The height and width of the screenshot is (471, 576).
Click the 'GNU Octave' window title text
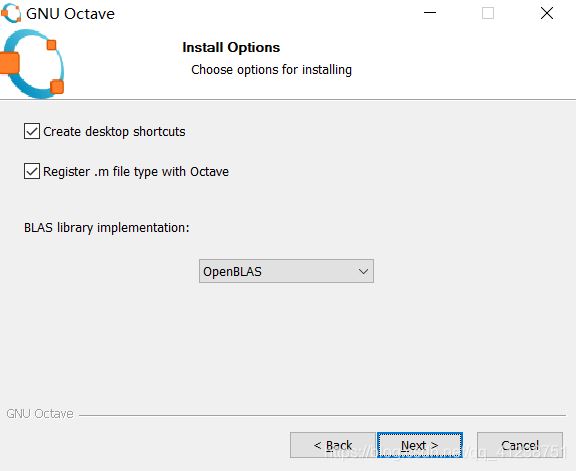tap(70, 14)
